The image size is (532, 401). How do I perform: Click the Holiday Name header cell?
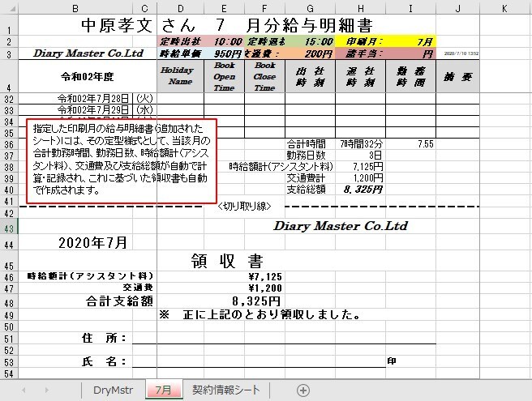click(181, 76)
